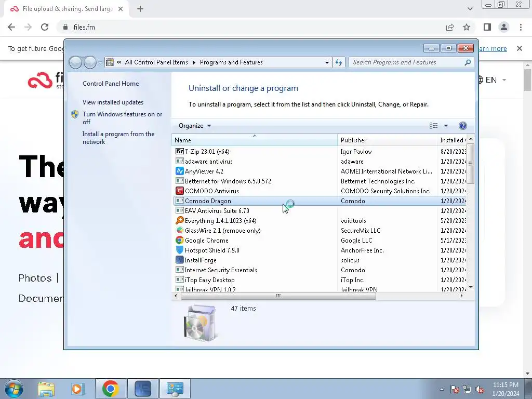Image resolution: width=532 pixels, height=399 pixels.
Task: Click the InstallForge icon in the list
Action: 179,260
